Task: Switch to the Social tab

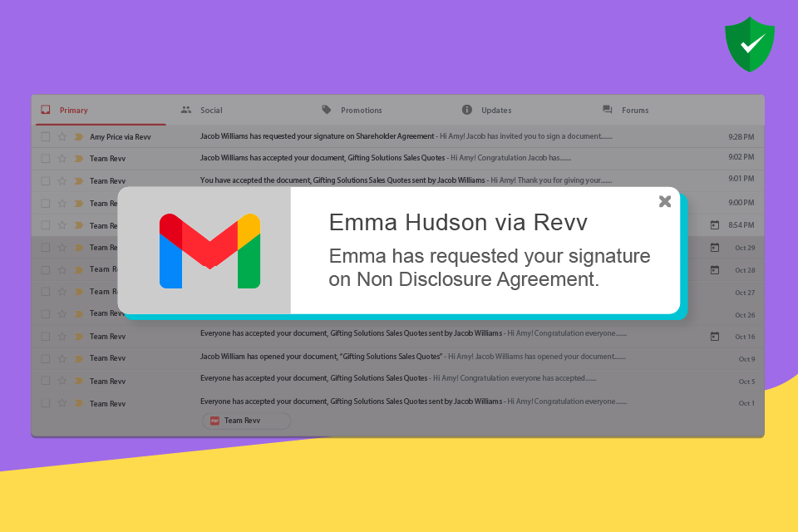Action: pyautogui.click(x=211, y=110)
